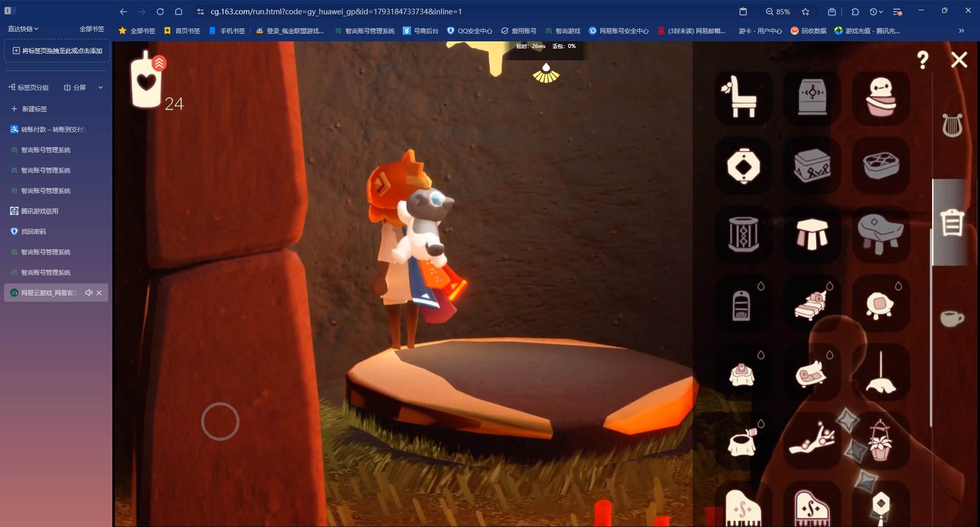The height and width of the screenshot is (527, 980).
Task: Close the 网易云游戏 browser tab
Action: [100, 293]
